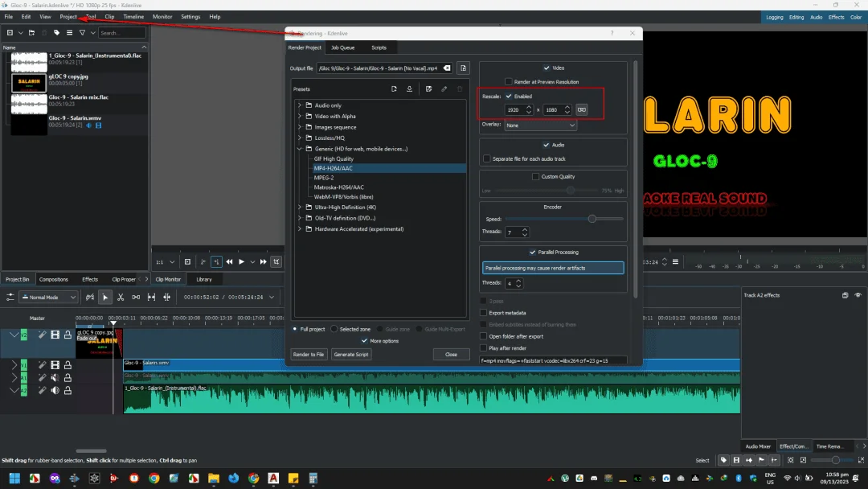Switch to the Job Queue tab
Viewport: 868px width, 489px height.
(342, 47)
